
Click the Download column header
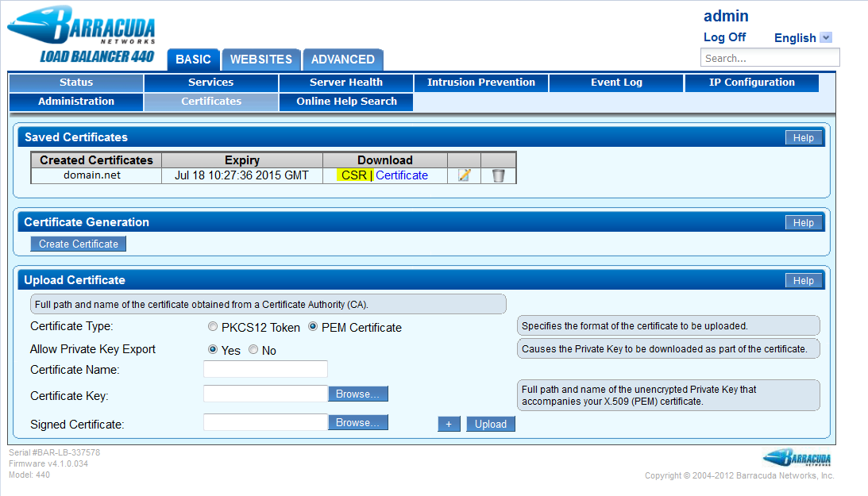tap(384, 160)
